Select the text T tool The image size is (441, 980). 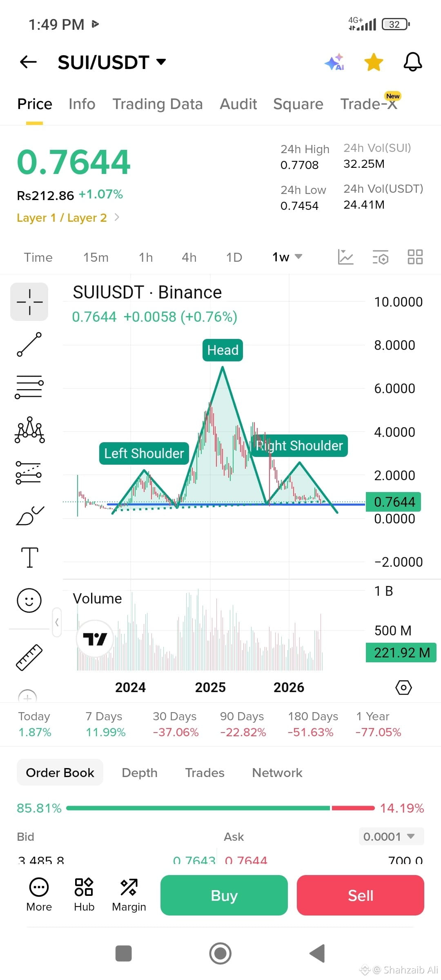click(x=29, y=557)
